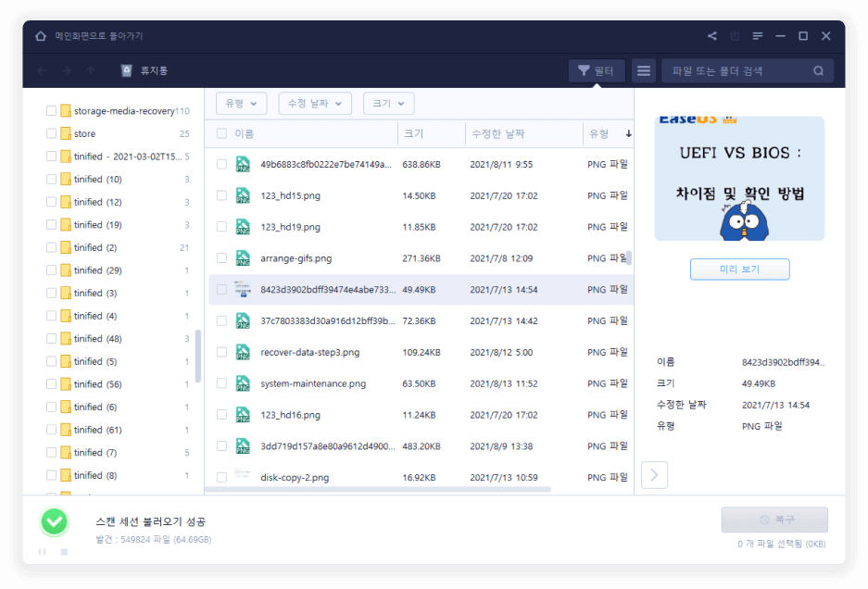Open the 수정 날짜 filter dropdown
This screenshot has width=868, height=589.
click(314, 104)
